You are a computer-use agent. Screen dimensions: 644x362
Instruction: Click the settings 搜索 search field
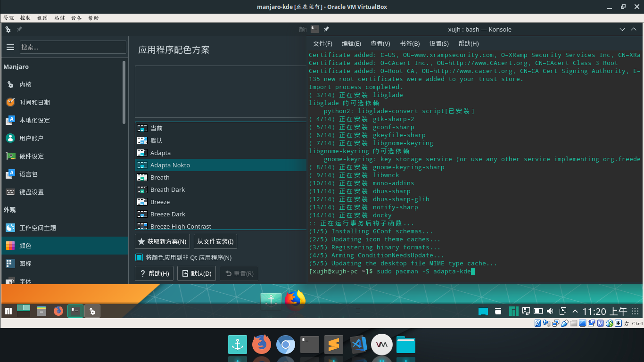(x=73, y=47)
